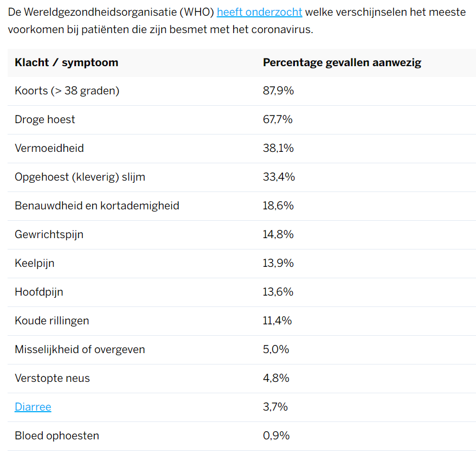476x454 pixels.
Task: Click the "Klacht / symptoom" column header
Action: [x=67, y=62]
